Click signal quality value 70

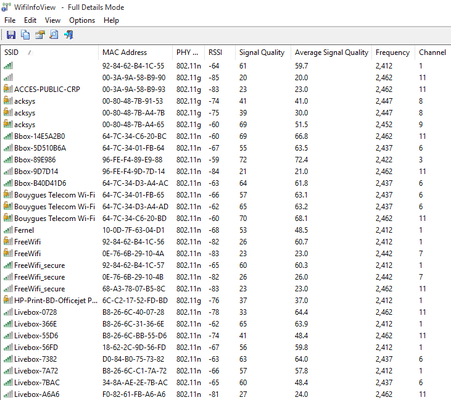click(243, 218)
